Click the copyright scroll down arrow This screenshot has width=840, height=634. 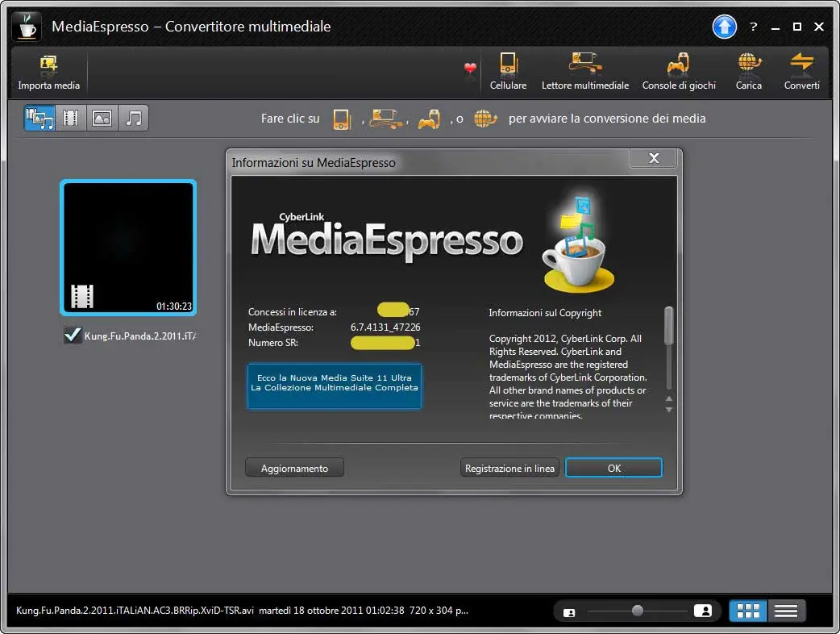pos(668,410)
